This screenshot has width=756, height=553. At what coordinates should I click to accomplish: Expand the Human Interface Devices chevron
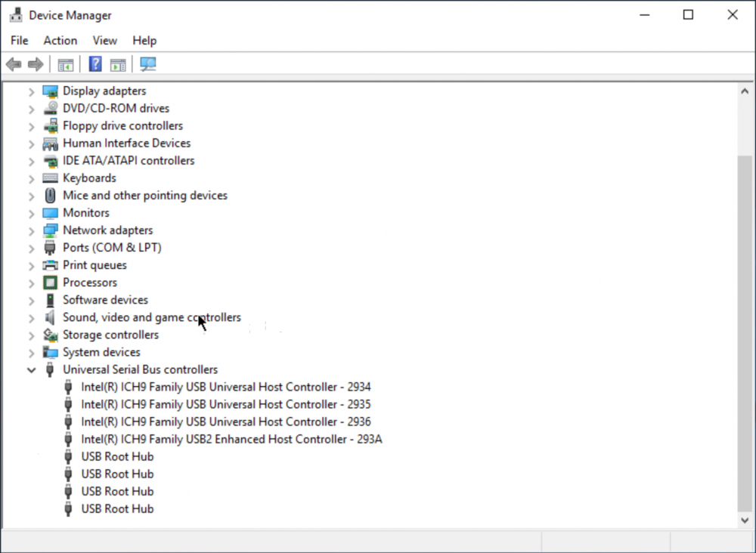click(31, 144)
